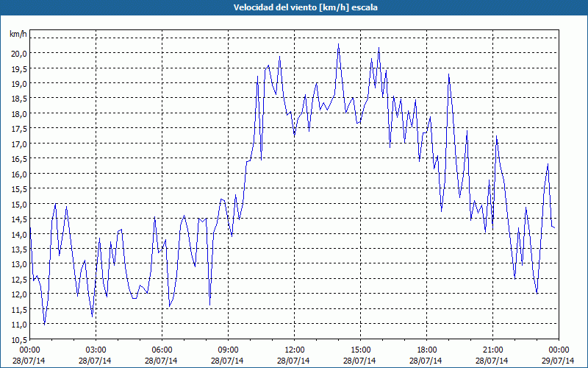588x368 pixels.
Task: Select the 17,5 y-axis value
Action: pos(19,129)
